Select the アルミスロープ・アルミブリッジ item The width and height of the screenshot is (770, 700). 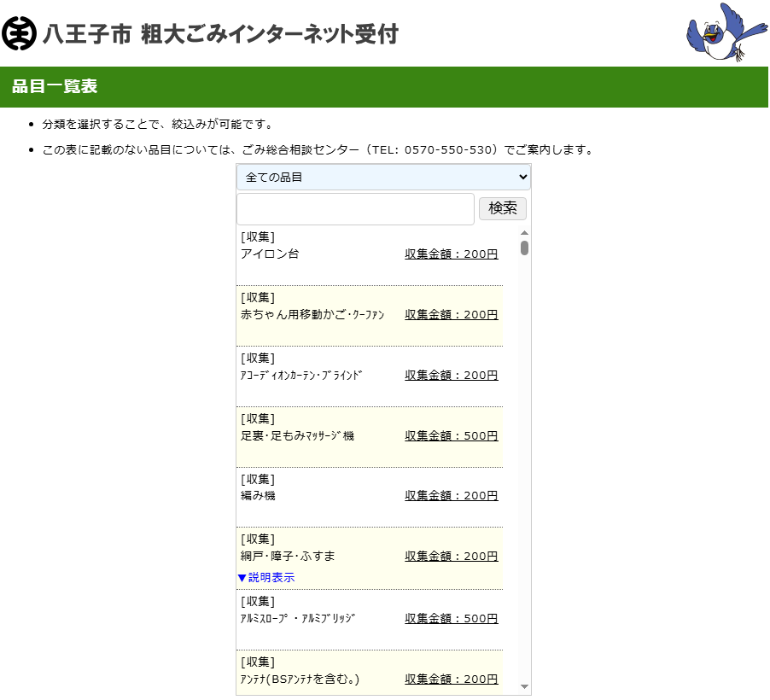pos(297,619)
